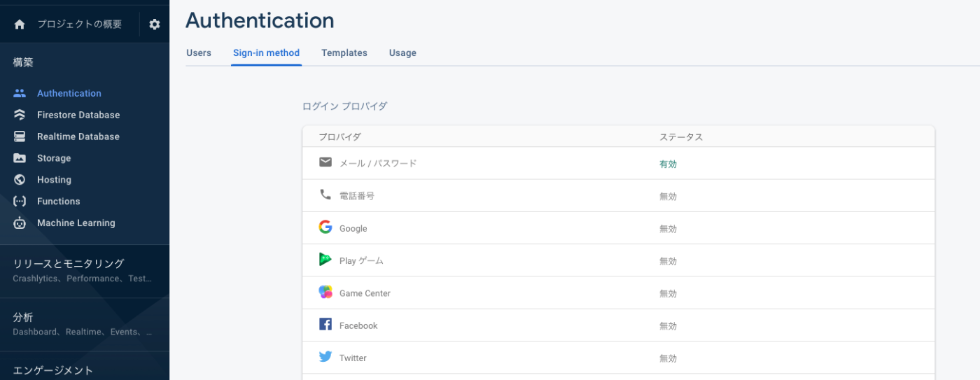Viewport: 980px width, 380px height.
Task: Click the Crashlytics、Performance、Test… subtitle
Action: pyautogui.click(x=83, y=279)
